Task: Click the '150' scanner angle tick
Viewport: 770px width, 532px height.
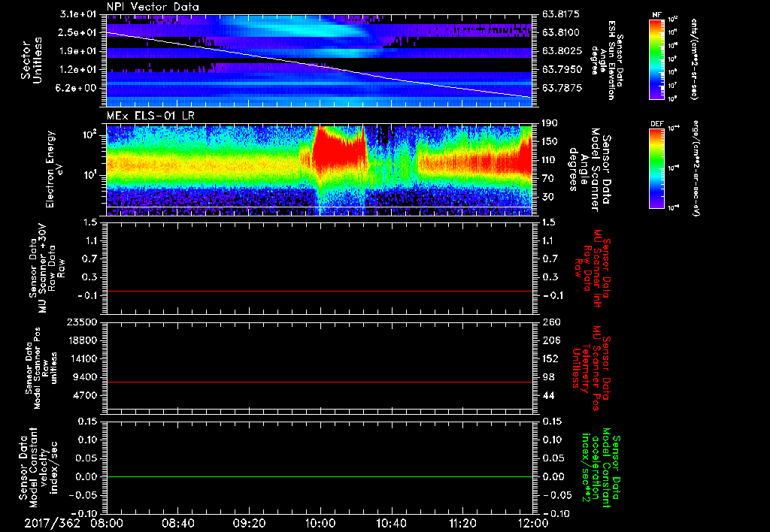Action: coord(550,142)
